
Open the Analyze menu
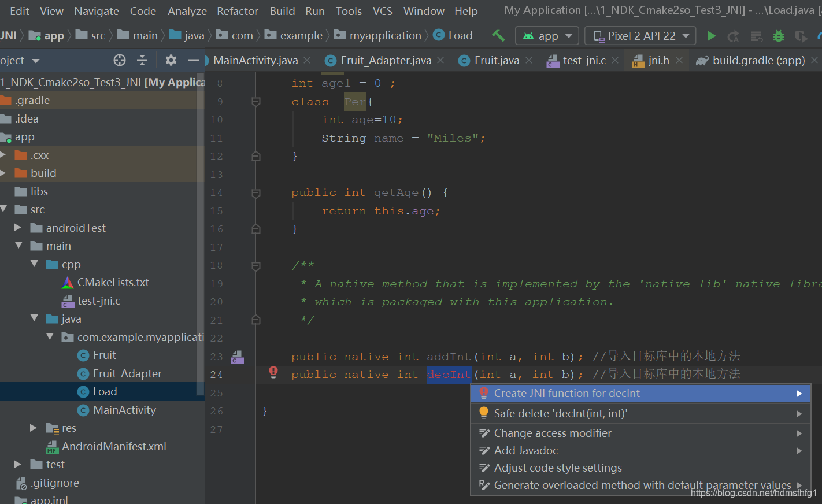[x=187, y=11]
